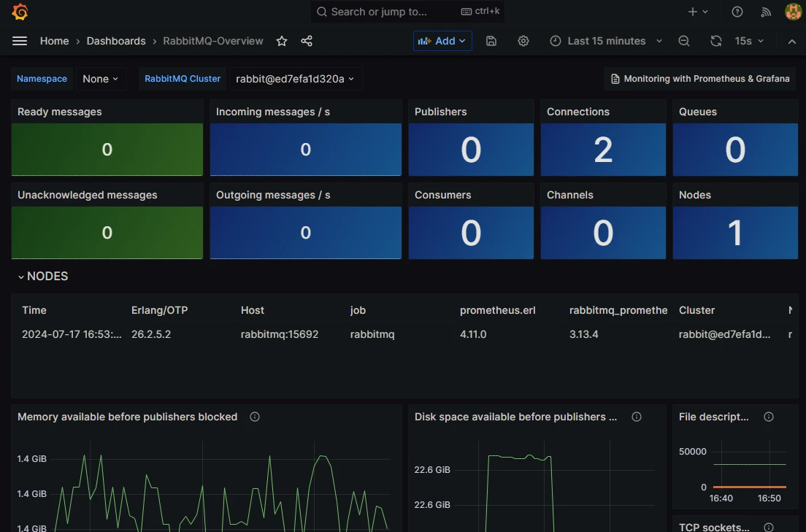Refresh the dashboard now
Viewport: 806px width, 532px height.
pyautogui.click(x=715, y=41)
